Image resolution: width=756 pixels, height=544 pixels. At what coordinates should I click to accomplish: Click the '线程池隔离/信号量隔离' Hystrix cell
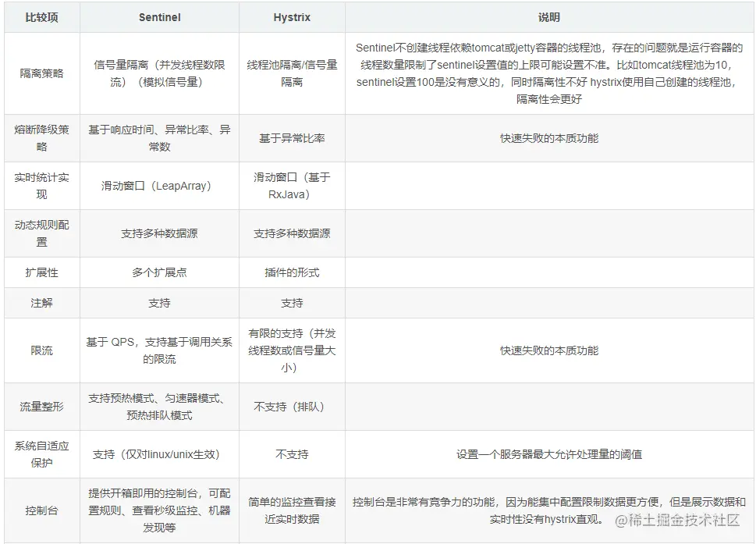[292, 73]
